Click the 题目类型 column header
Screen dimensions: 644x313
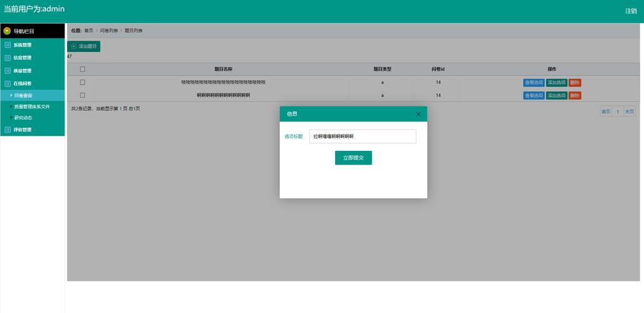(382, 69)
